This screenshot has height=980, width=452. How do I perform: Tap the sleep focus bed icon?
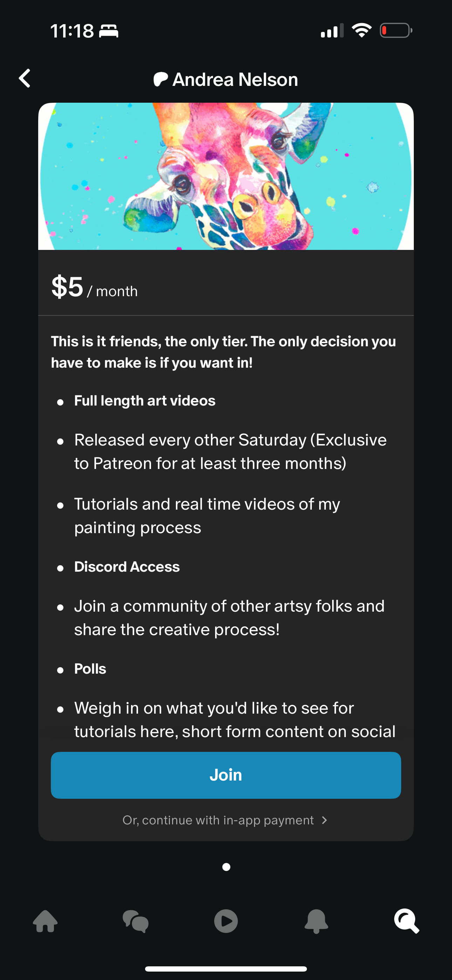[109, 31]
